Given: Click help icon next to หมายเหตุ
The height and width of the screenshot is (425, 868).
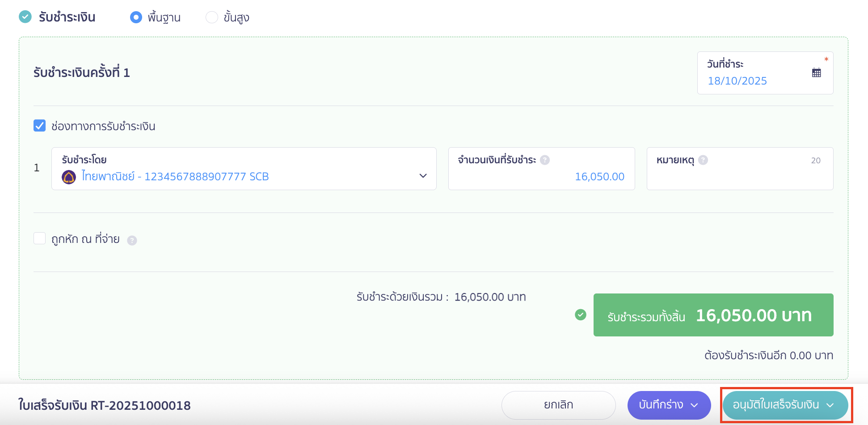Looking at the screenshot, I should [x=703, y=160].
